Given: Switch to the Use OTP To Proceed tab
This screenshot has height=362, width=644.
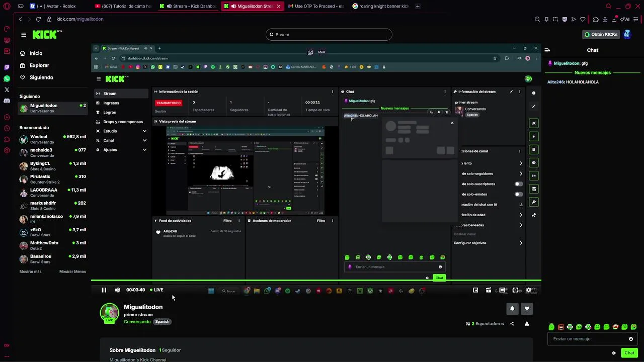Looking at the screenshot, I should [316, 7].
